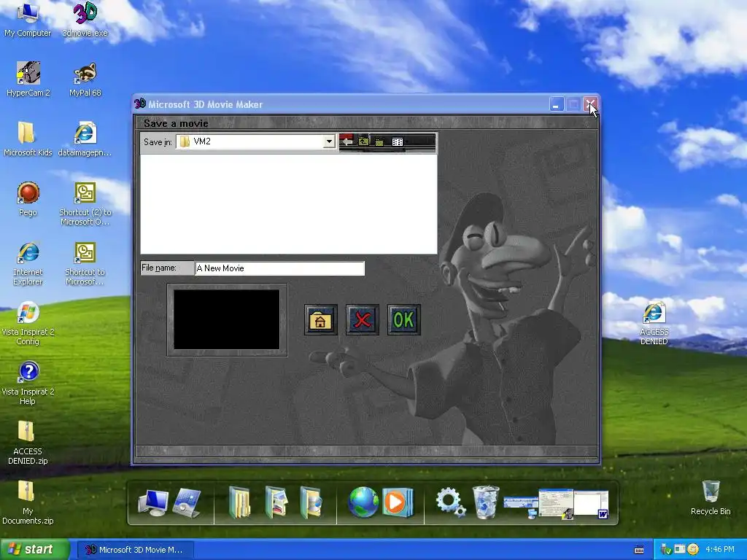Click the File name field with A New Movie
This screenshot has width=747, height=560.
tap(279, 268)
